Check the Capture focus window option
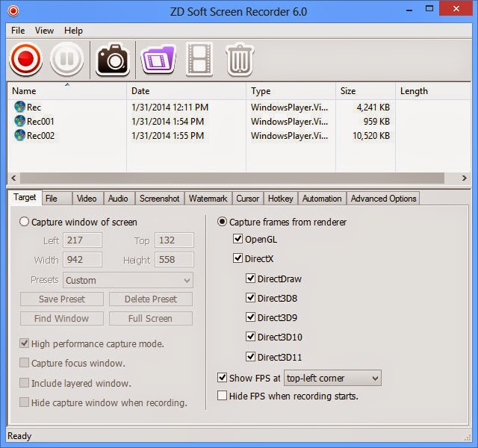Image resolution: width=478 pixels, height=448 pixels. click(24, 363)
